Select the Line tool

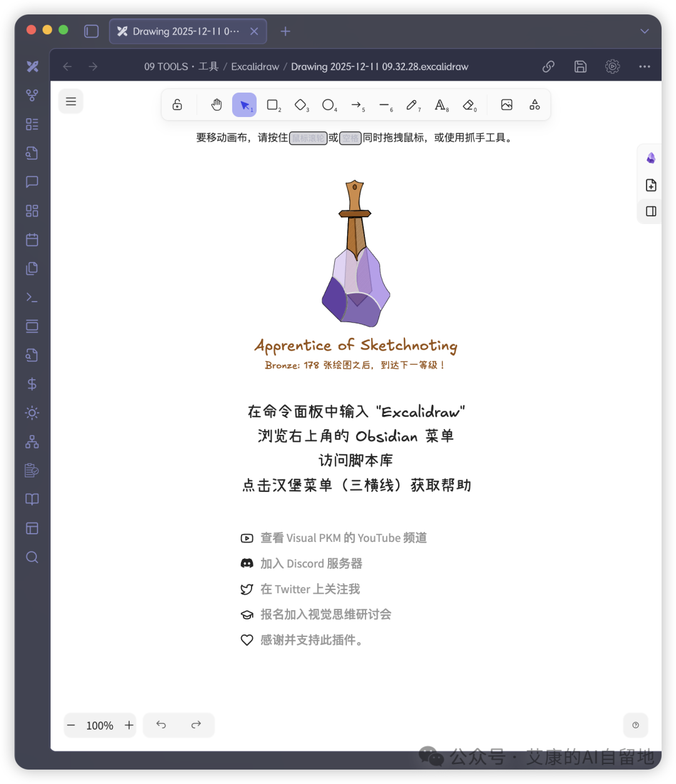[x=385, y=105]
